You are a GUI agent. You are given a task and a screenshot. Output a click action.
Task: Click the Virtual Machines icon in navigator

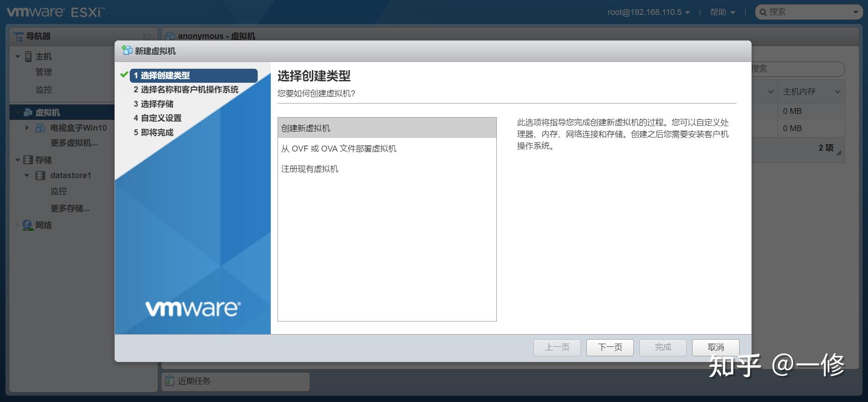[x=28, y=112]
